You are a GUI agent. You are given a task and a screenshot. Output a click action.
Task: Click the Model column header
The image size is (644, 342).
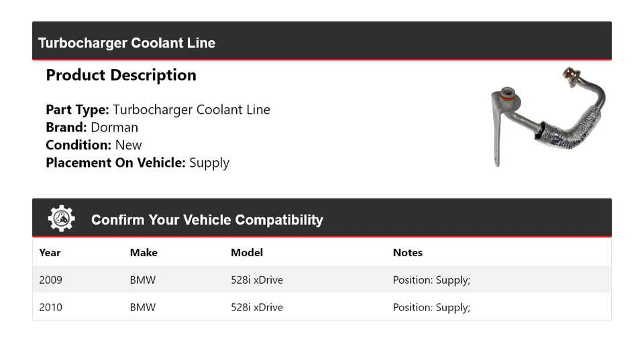(x=247, y=253)
